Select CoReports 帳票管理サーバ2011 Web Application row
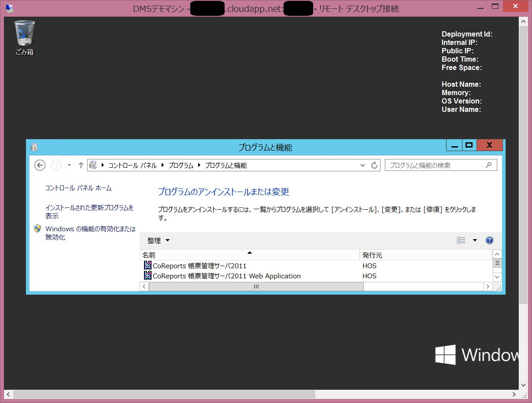This screenshot has height=403, width=532. click(316, 276)
